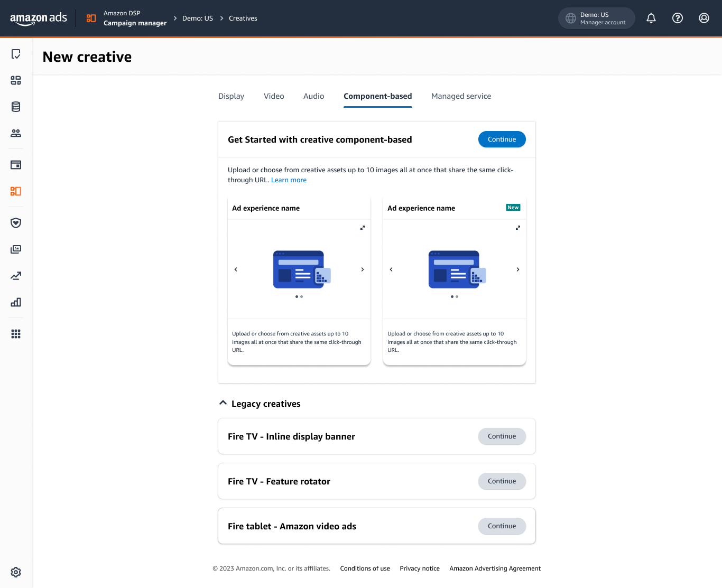This screenshot has height=588, width=722.
Task: Open the Learn more link
Action: point(289,180)
